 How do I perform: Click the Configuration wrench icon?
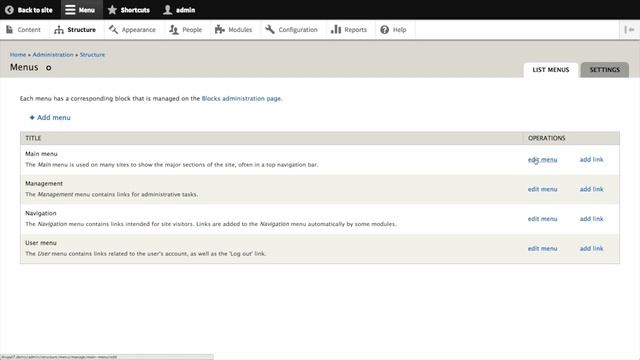(270, 29)
